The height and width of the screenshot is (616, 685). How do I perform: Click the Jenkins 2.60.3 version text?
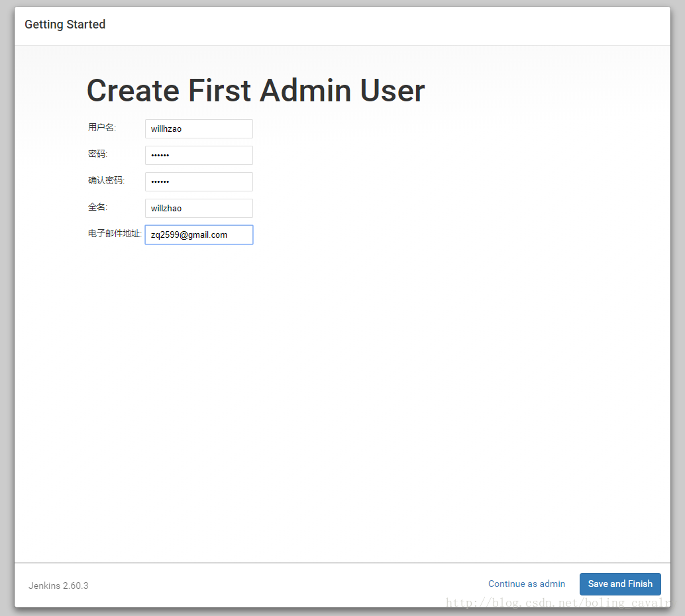58,586
